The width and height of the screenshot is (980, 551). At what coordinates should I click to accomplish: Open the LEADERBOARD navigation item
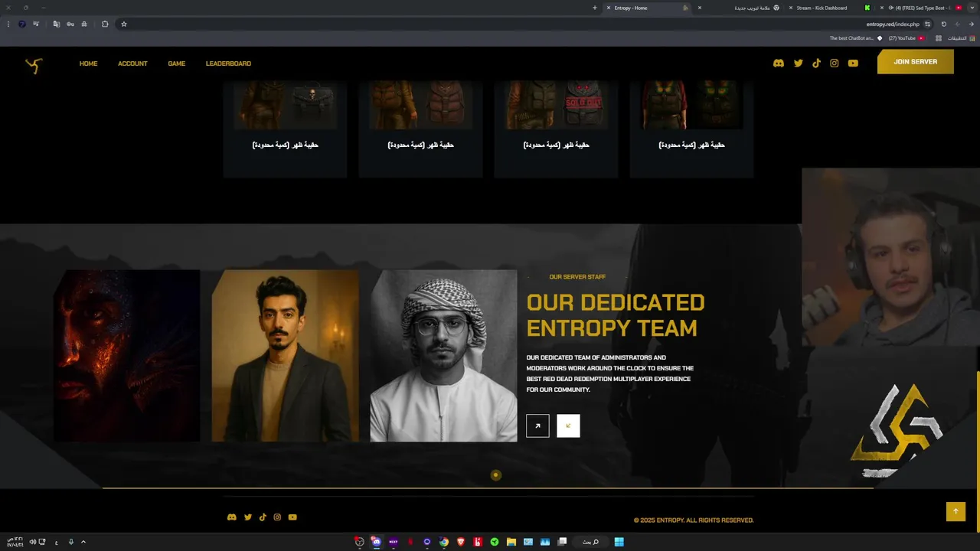[x=228, y=64]
